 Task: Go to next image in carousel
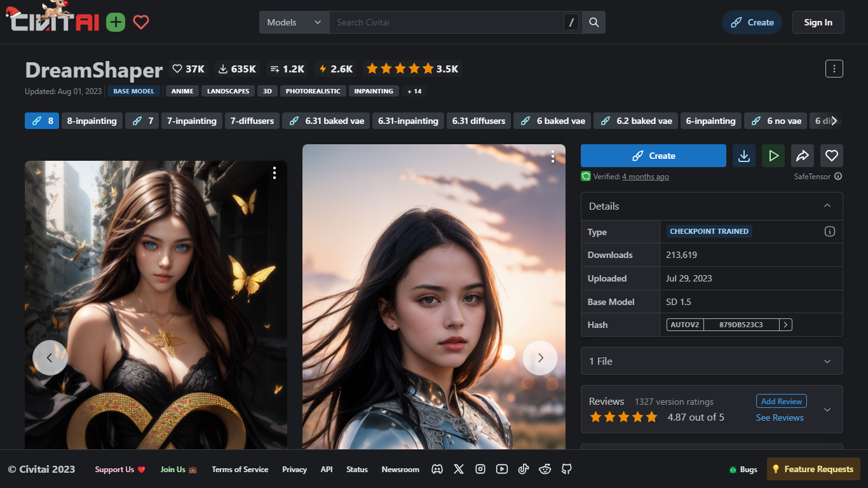tap(540, 358)
